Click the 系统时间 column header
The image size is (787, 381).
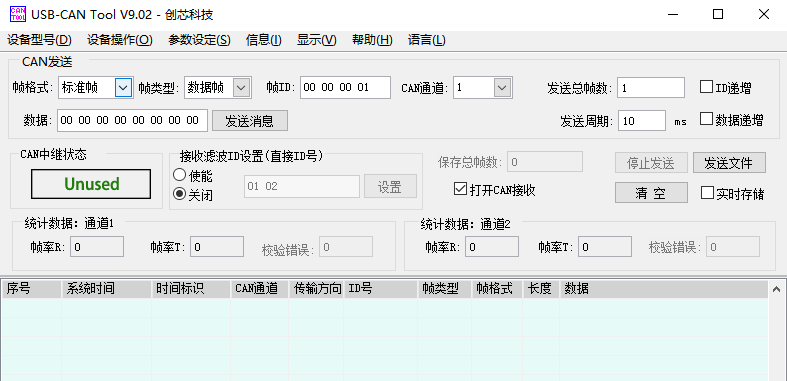pyautogui.click(x=106, y=289)
